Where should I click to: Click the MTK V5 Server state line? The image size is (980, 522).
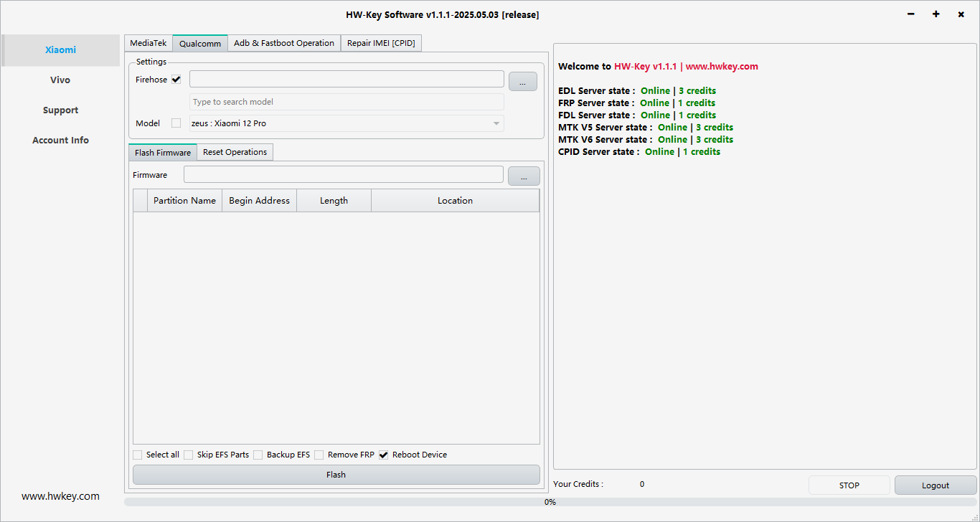tap(646, 127)
